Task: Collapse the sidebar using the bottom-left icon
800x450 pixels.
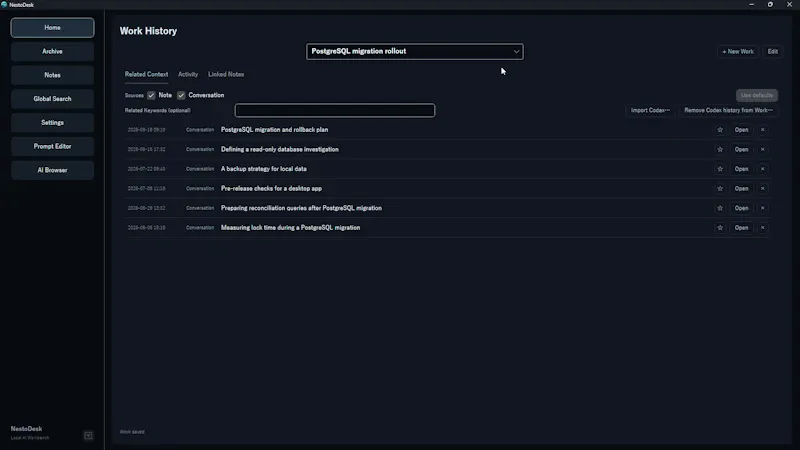Action: tap(88, 436)
